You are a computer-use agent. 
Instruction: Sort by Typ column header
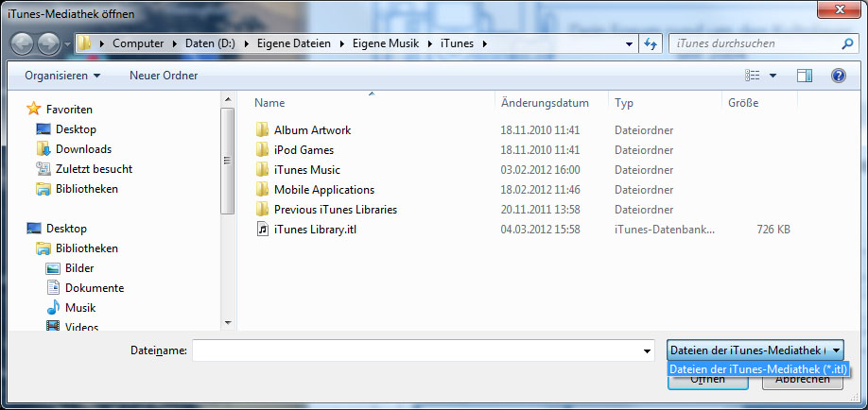click(624, 103)
